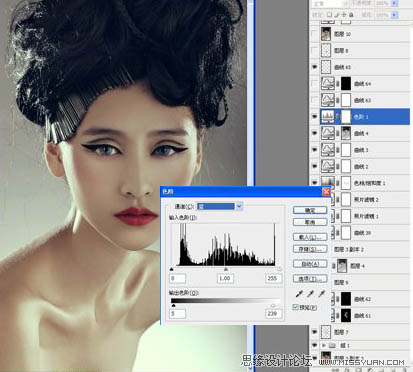Click the input levels midtone gray slider
Viewport: 413px width, 372px height.
pos(226,269)
